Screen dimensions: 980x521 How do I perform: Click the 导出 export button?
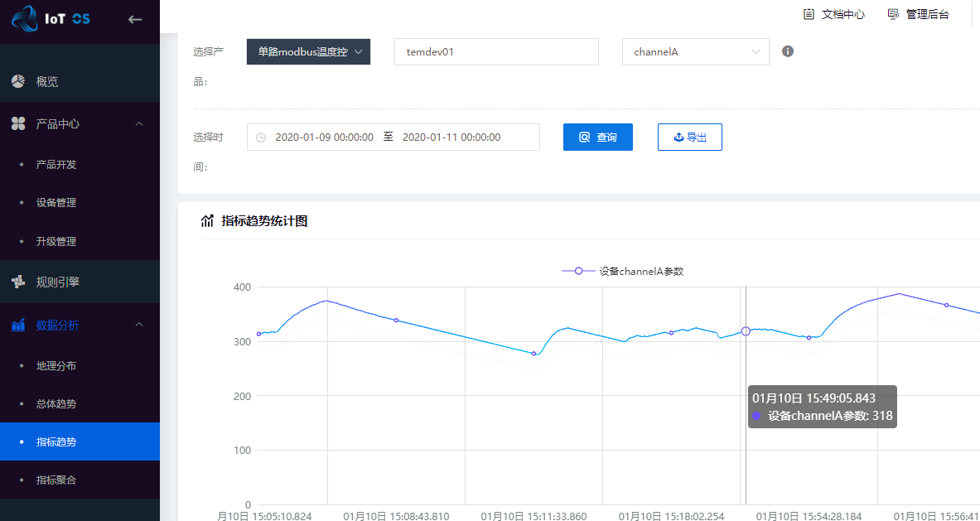689,137
